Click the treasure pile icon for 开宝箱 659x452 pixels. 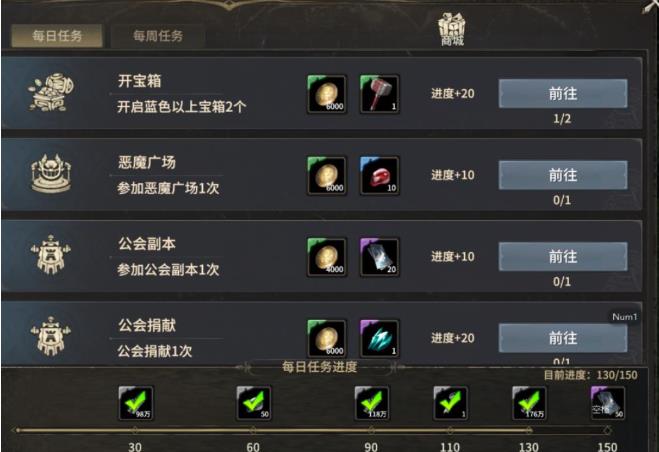pos(51,93)
